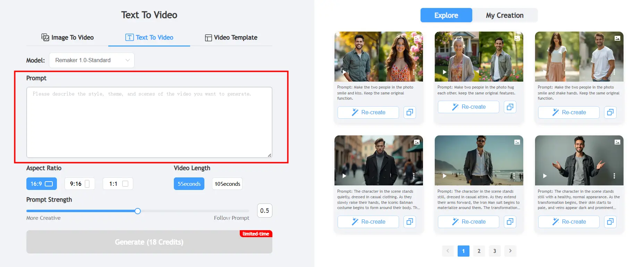Choose the 5Seconds video length

click(x=189, y=184)
